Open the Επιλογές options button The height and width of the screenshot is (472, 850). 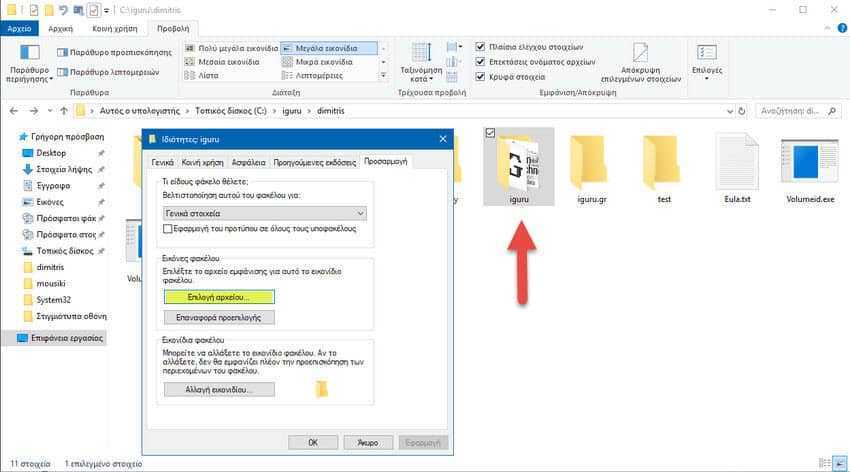pos(707,63)
